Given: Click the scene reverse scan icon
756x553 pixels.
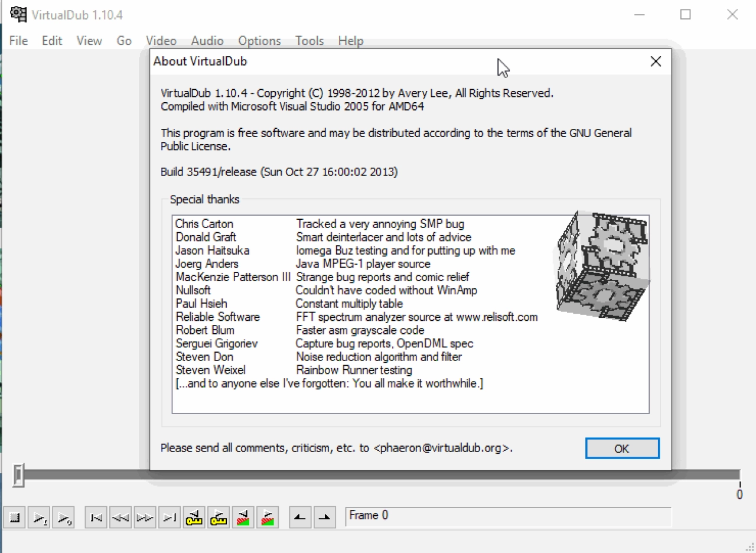Looking at the screenshot, I should click(x=243, y=518).
